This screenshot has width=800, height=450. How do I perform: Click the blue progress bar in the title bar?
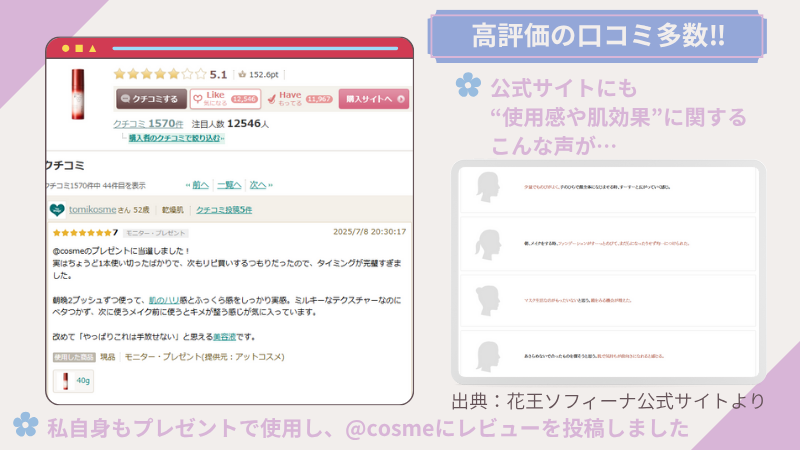[255, 48]
